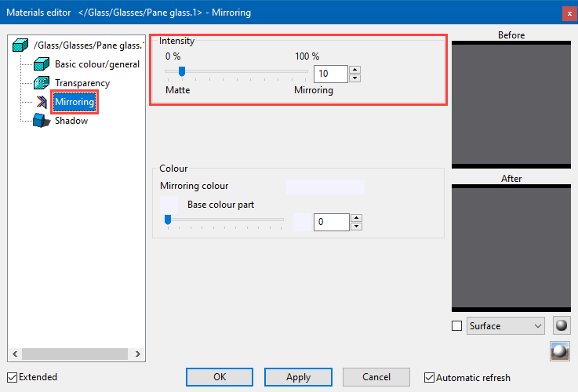
Task: Disable the Extended checkbox
Action: 13,377
